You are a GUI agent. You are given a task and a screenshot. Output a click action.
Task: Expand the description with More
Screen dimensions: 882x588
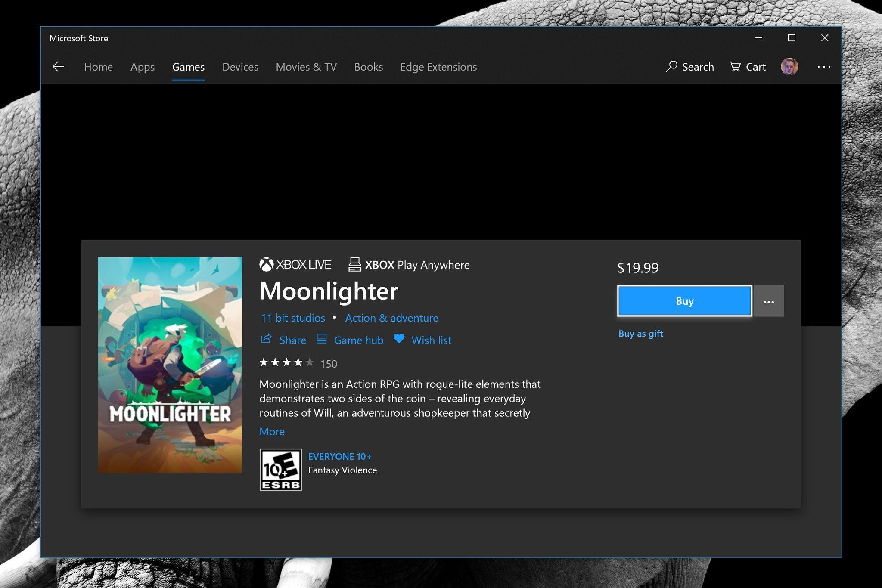[272, 432]
